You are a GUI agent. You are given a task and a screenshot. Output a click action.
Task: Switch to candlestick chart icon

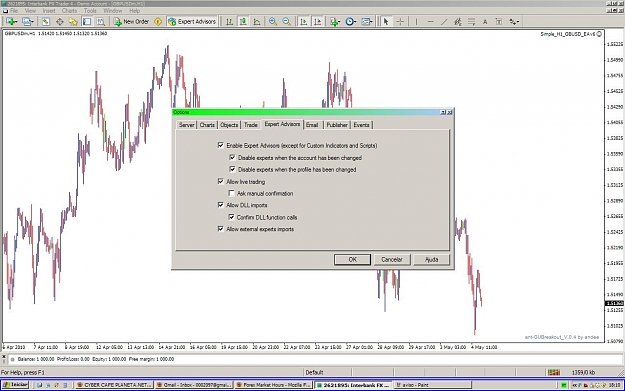243,22
